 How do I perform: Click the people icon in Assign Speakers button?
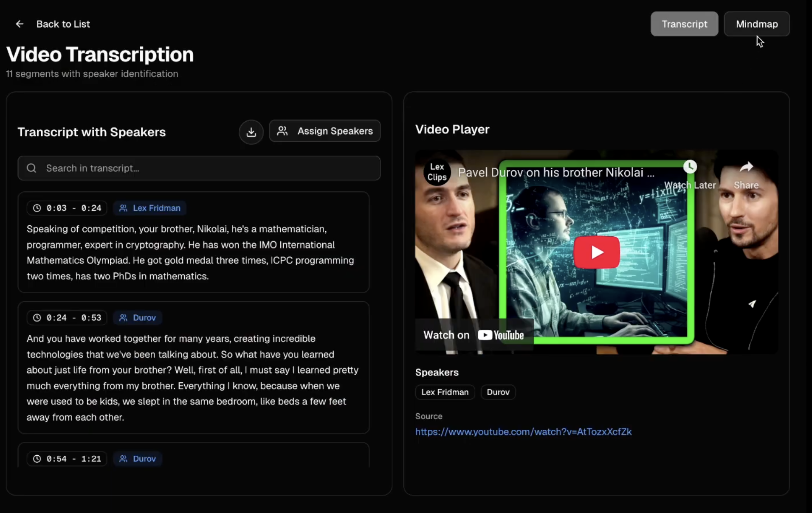click(x=282, y=131)
